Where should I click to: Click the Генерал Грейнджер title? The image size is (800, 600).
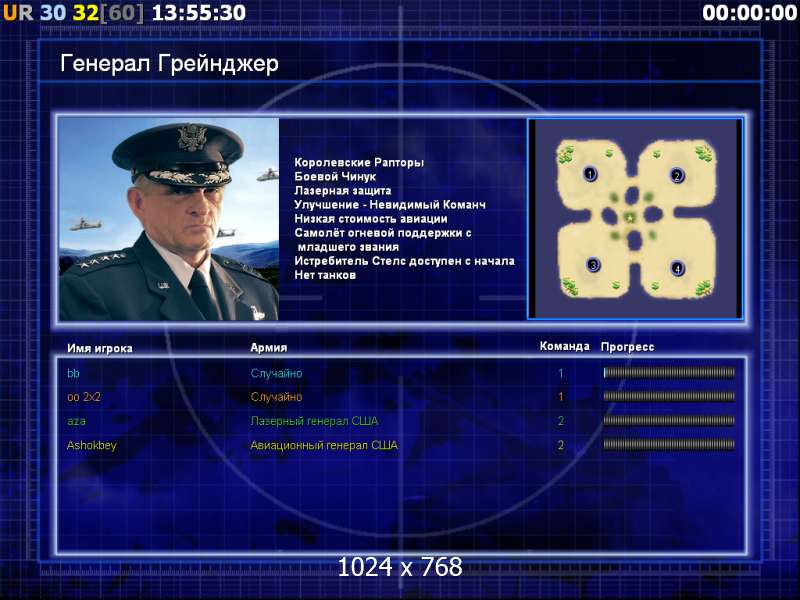[169, 64]
